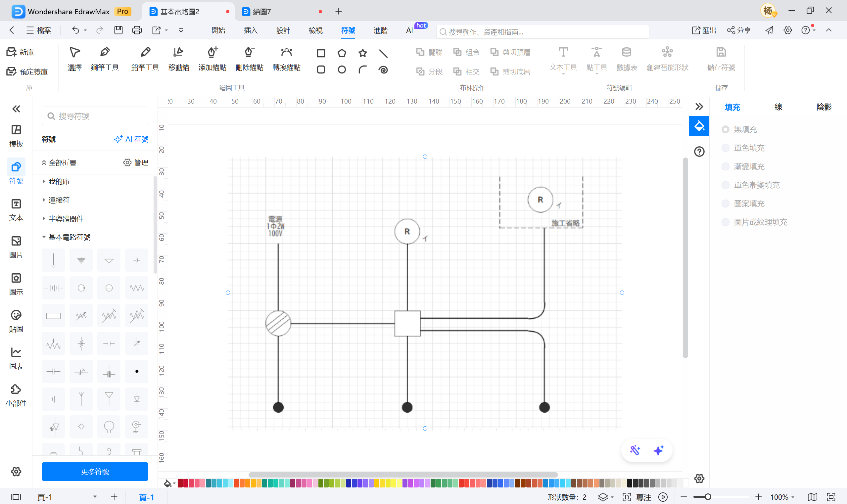
Task: Select the 鋼筆工具 pen tool
Action: (x=105, y=58)
